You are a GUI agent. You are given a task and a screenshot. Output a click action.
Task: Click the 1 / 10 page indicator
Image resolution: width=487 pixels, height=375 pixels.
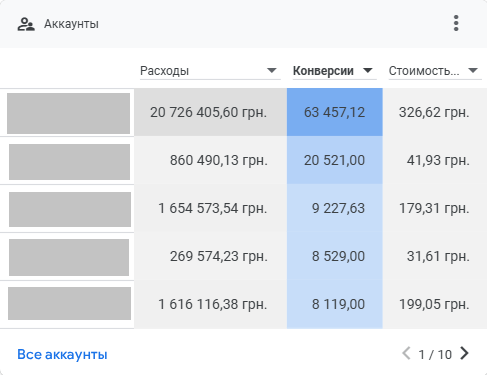(435, 354)
